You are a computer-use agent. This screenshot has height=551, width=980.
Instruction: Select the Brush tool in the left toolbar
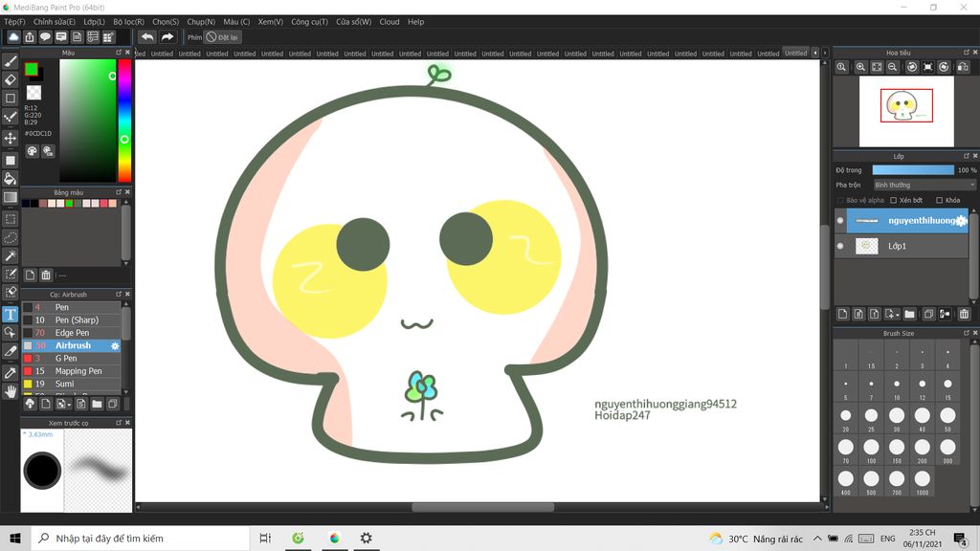click(x=11, y=62)
